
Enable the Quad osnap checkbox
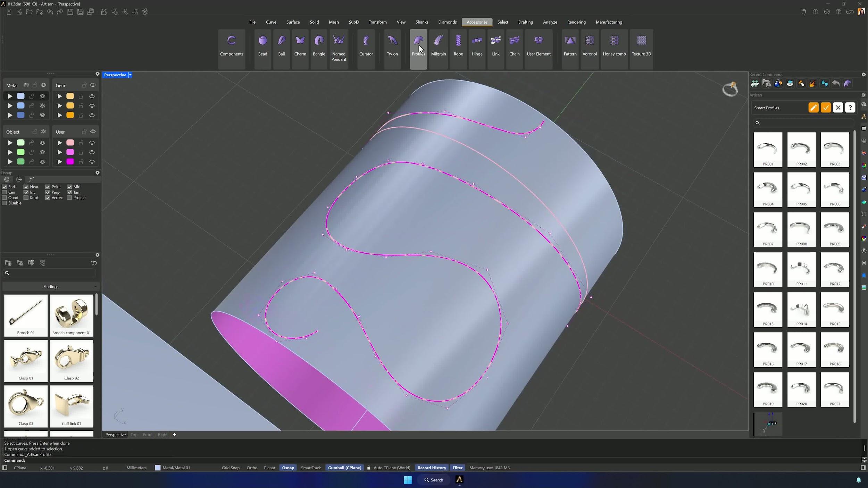pos(5,197)
